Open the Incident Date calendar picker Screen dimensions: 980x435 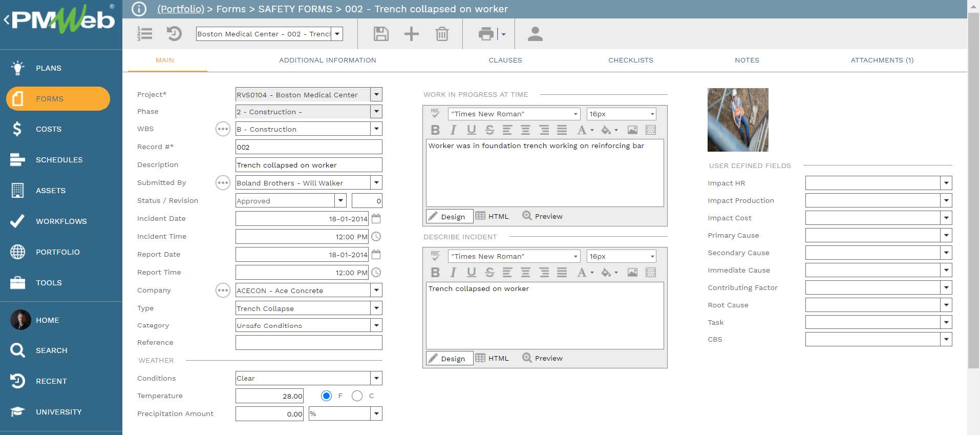376,219
